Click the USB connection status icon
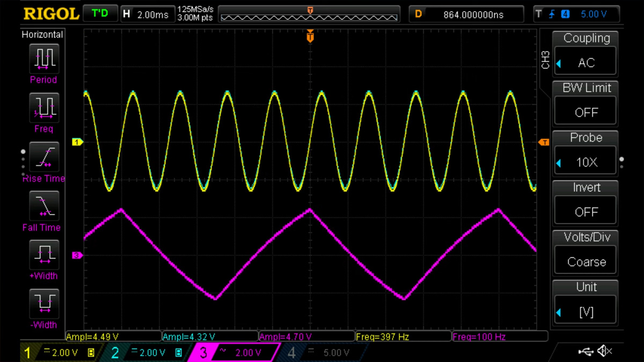The image size is (644, 362). (586, 352)
